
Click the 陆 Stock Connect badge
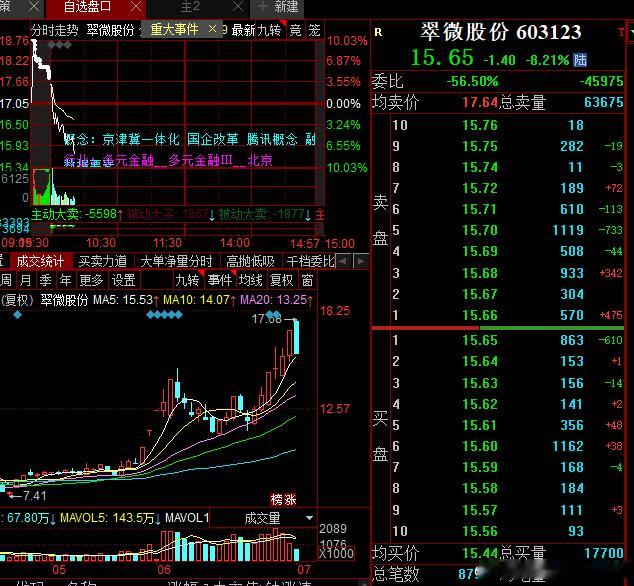(580, 60)
